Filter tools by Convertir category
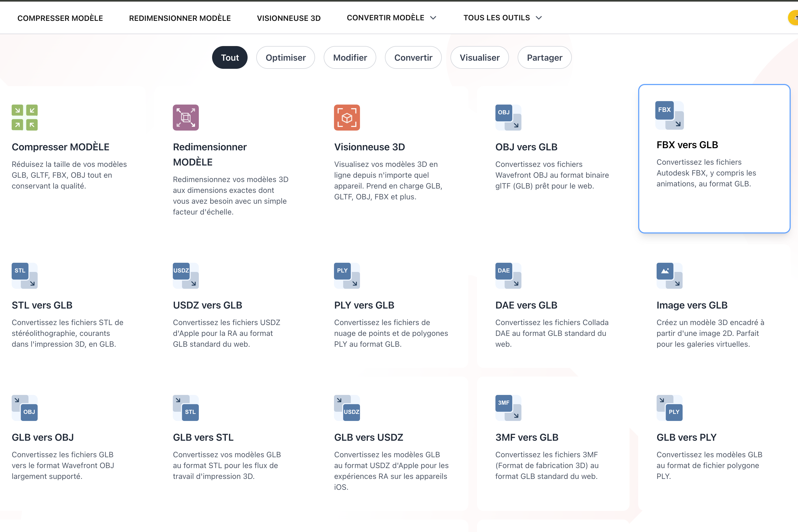The height and width of the screenshot is (532, 798). point(413,58)
